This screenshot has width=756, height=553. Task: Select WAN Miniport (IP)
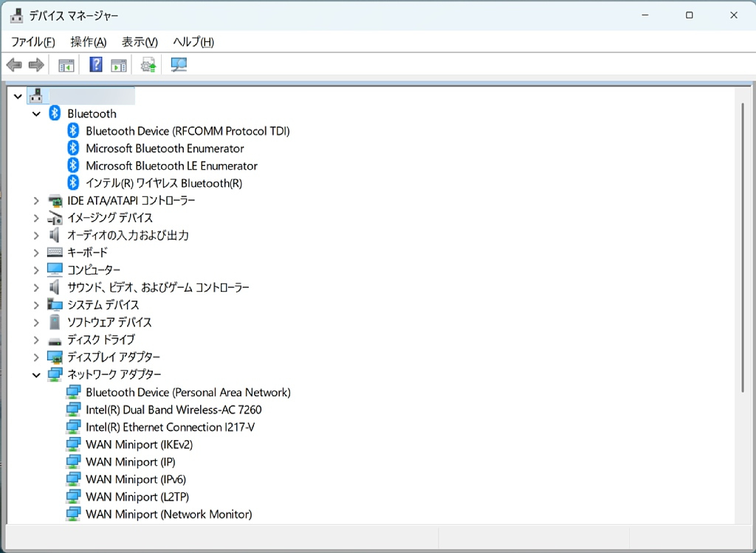(x=131, y=461)
